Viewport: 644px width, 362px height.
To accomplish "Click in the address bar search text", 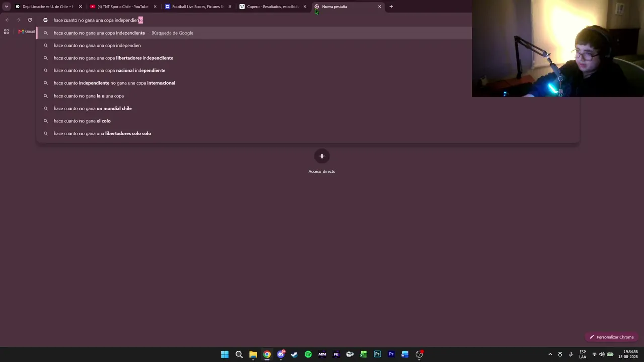I will pyautogui.click(x=98, y=20).
